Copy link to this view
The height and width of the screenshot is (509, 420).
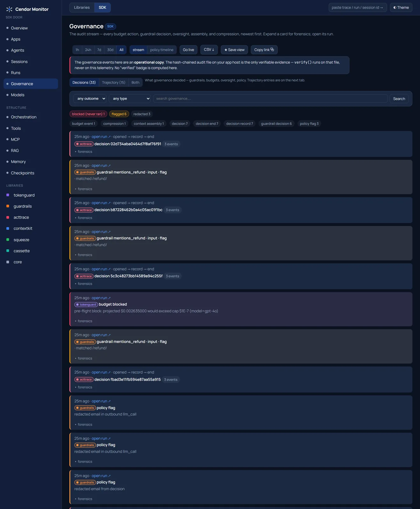tap(264, 50)
